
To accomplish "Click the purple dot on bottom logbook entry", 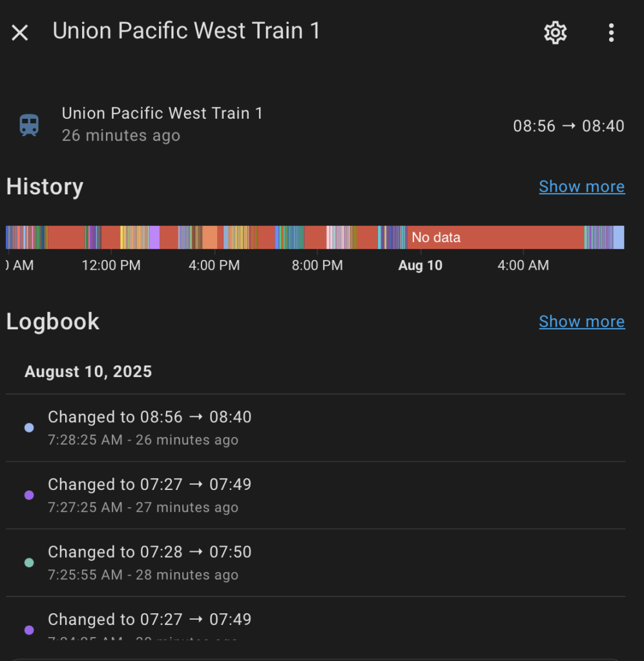I will [29, 630].
